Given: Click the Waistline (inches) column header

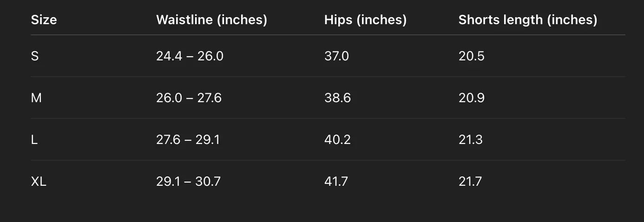Looking at the screenshot, I should pos(211,20).
